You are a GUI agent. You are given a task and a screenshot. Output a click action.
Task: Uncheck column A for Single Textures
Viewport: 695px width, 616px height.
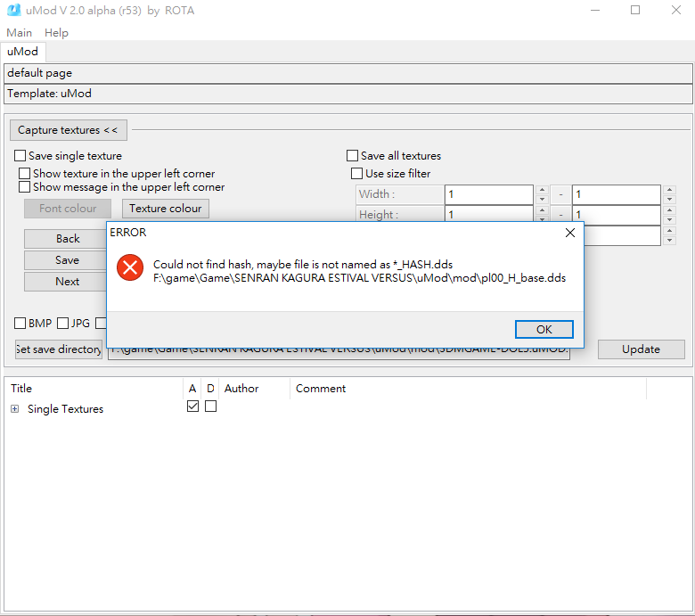click(193, 407)
